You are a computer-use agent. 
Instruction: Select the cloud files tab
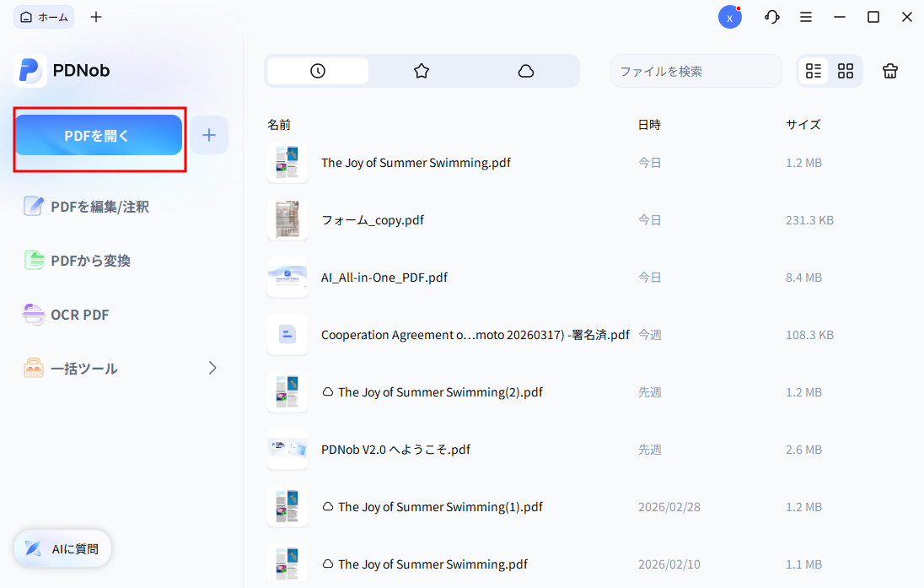[x=526, y=71]
